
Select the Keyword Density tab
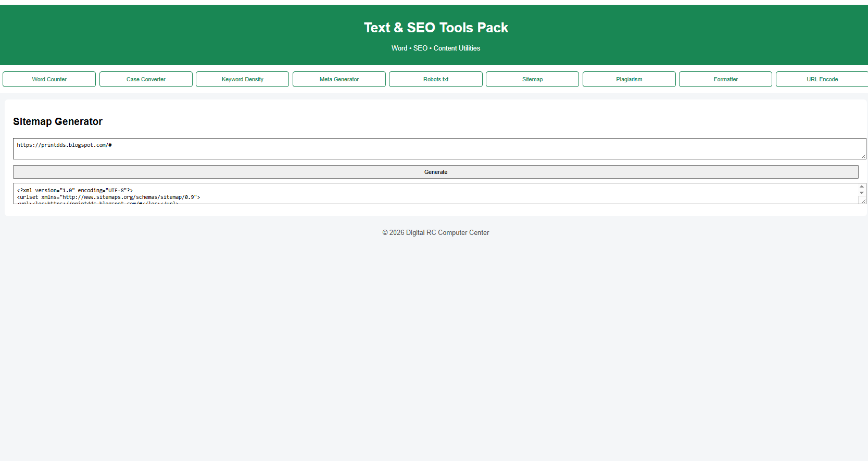[x=242, y=79]
